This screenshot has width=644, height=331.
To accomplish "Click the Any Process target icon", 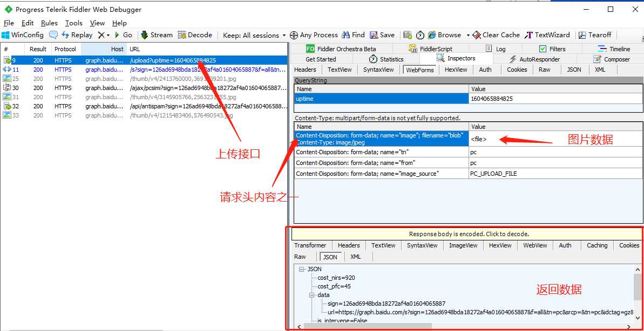I will click(x=294, y=35).
